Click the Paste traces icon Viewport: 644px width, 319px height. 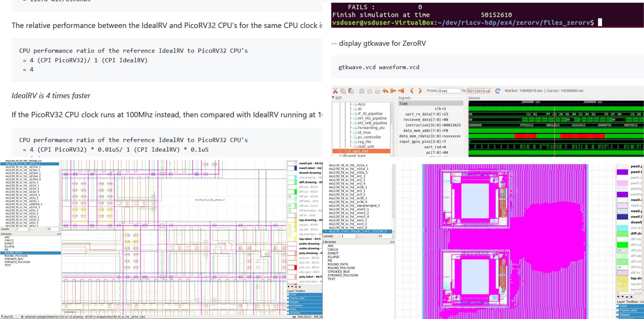tap(351, 91)
